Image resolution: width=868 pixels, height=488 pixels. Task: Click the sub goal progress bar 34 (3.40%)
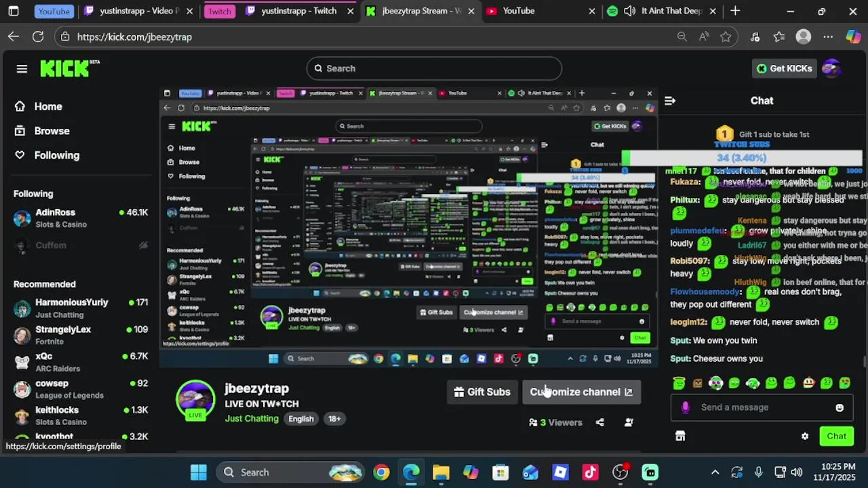click(x=742, y=158)
